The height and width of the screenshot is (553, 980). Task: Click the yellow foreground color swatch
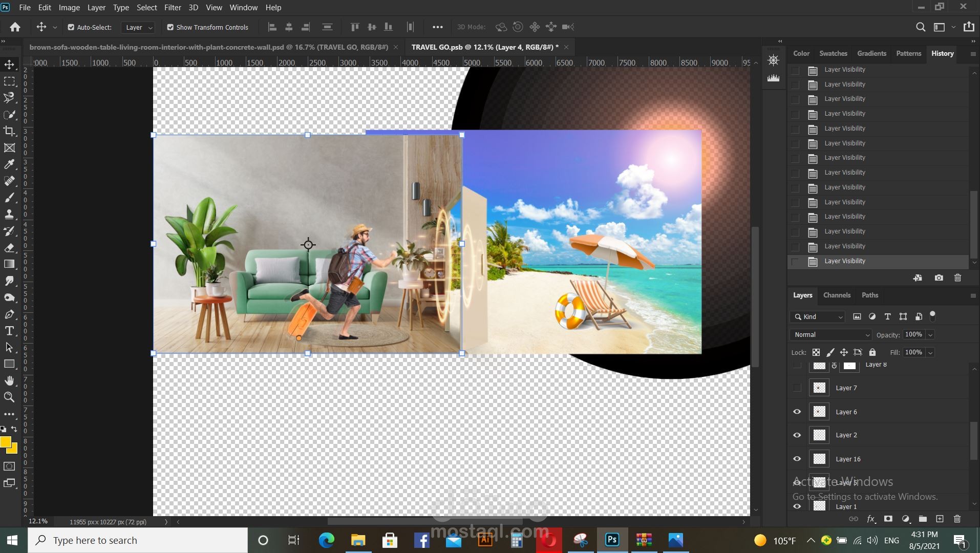pyautogui.click(x=6, y=442)
